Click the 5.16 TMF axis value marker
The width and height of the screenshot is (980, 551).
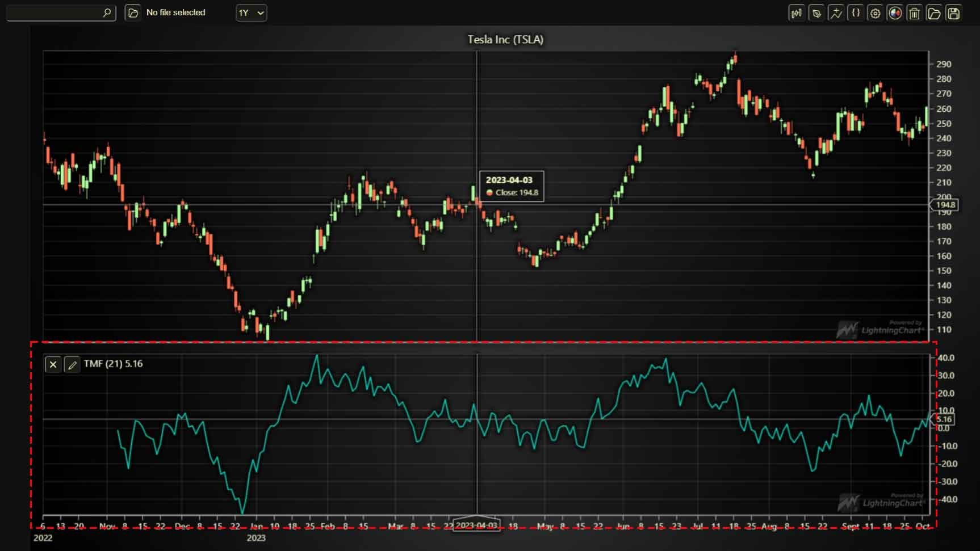pyautogui.click(x=944, y=419)
